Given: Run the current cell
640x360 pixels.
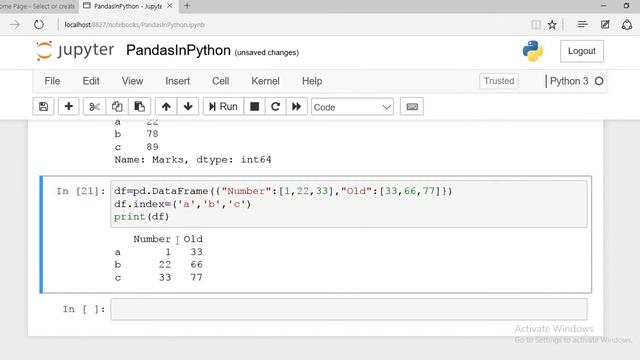Looking at the screenshot, I should point(223,107).
